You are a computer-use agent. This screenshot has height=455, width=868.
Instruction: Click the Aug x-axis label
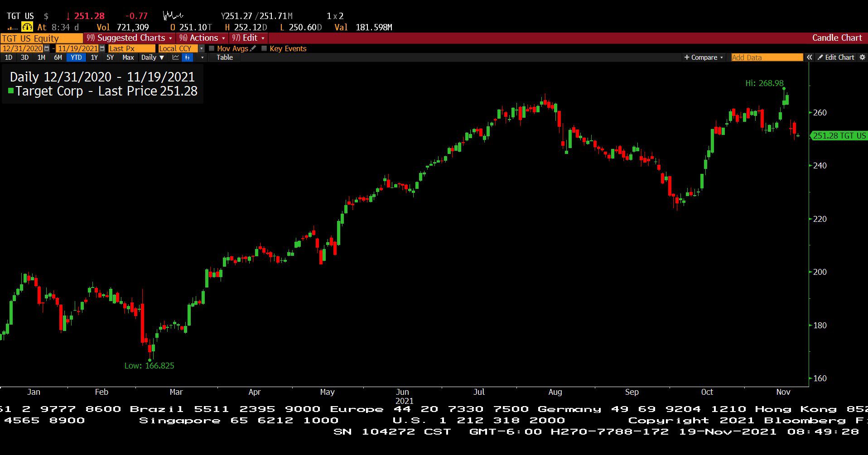coord(555,392)
